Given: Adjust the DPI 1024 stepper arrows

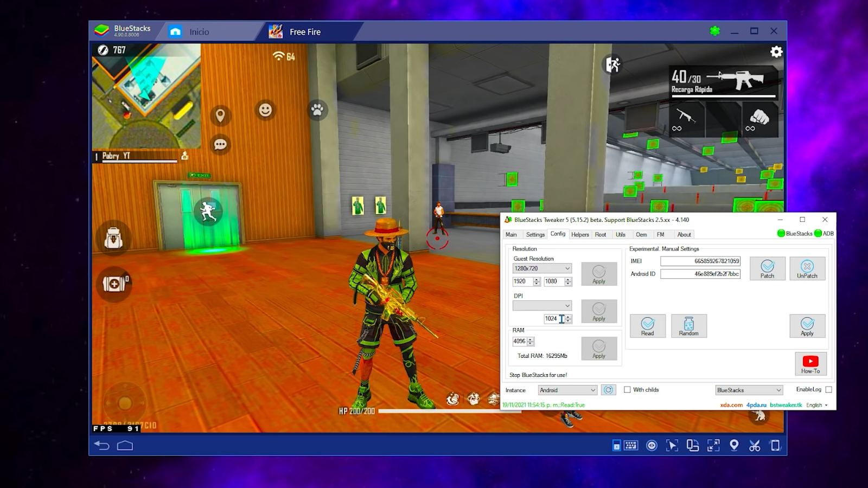Looking at the screenshot, I should point(568,319).
